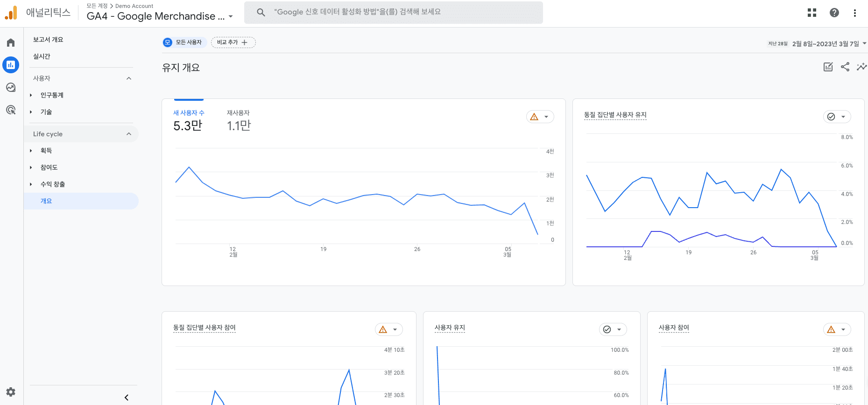
Task: Click the Demo Account breadcrumb
Action: click(134, 6)
